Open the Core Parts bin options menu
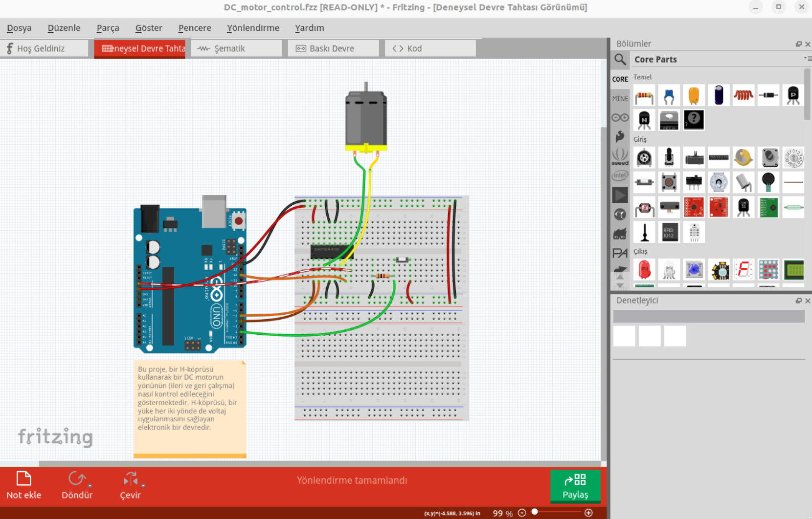The height and width of the screenshot is (519, 812). click(807, 59)
